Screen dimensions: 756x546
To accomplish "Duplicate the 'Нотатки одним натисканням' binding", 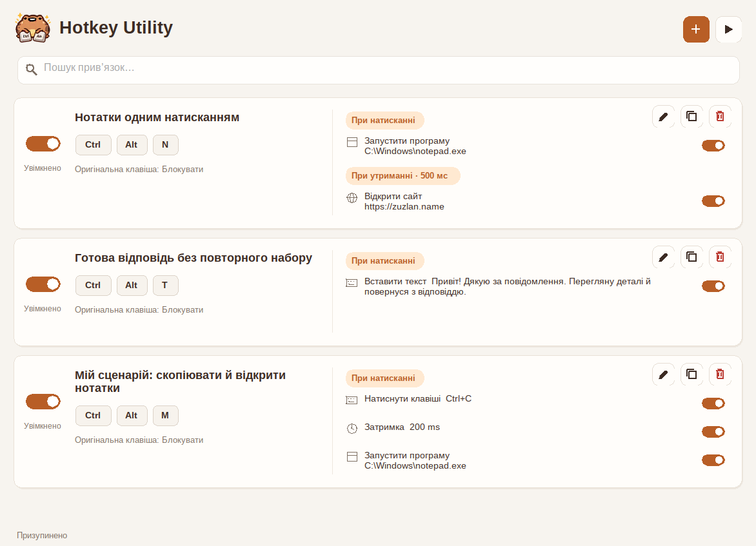I will [x=691, y=117].
